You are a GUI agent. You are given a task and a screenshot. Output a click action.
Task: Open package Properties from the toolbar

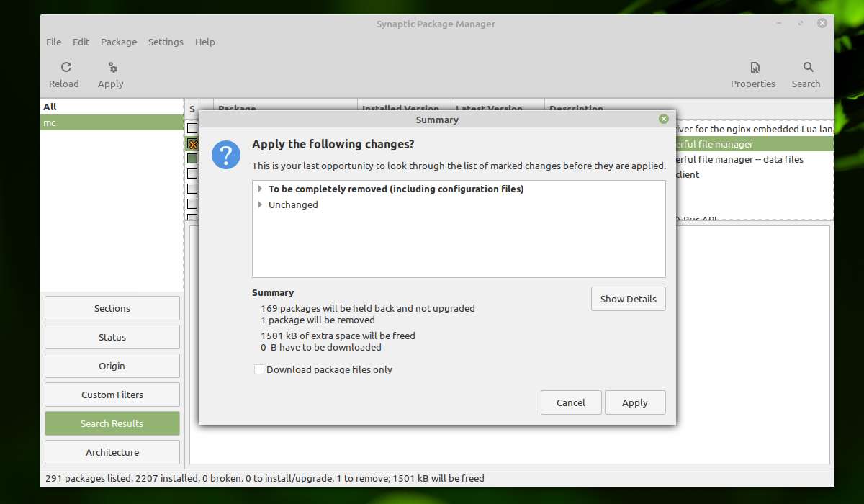pos(753,75)
